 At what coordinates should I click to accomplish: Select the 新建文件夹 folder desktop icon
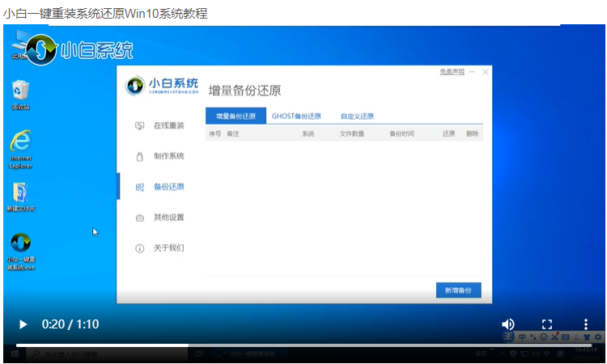(20, 197)
